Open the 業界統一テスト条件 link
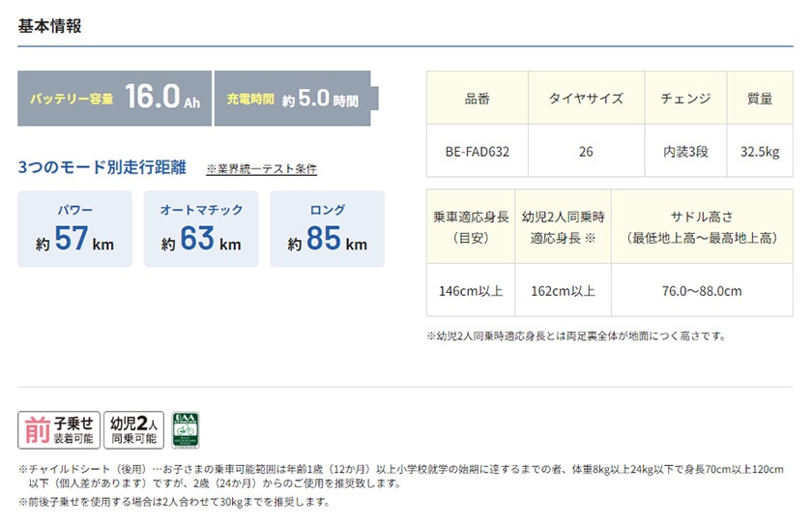812x525 pixels. click(262, 169)
